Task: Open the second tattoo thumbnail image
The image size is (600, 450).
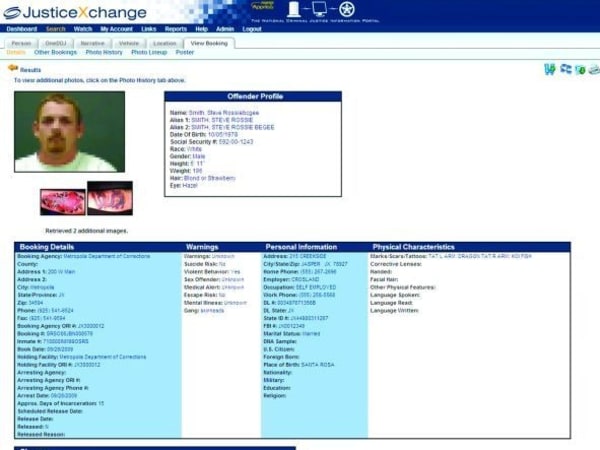Action: tap(110, 198)
